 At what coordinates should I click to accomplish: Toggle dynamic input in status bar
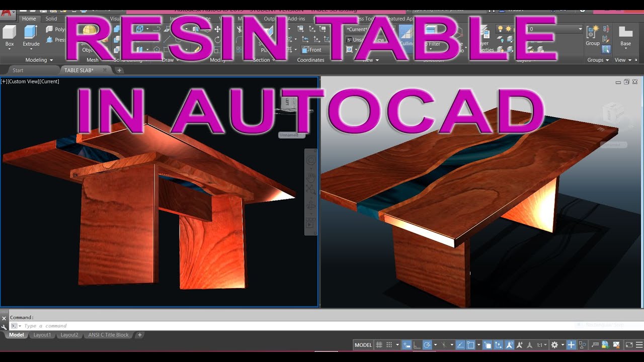pyautogui.click(x=407, y=345)
